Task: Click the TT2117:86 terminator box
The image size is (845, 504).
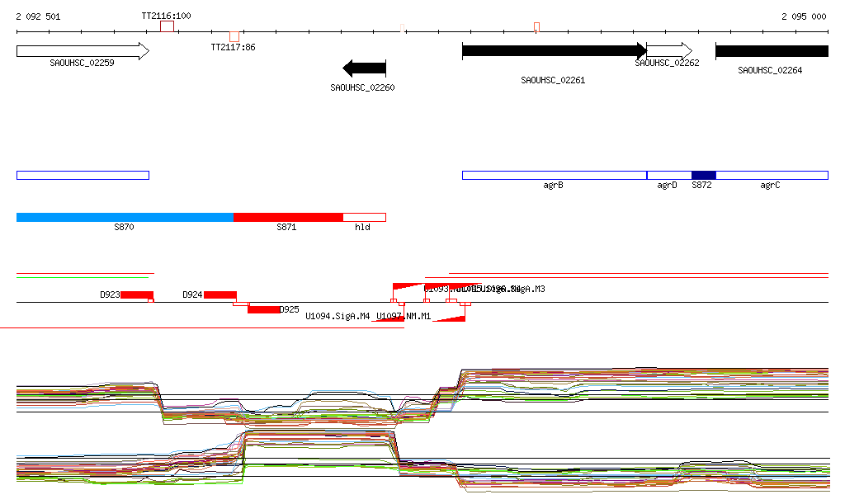Action: tap(234, 36)
